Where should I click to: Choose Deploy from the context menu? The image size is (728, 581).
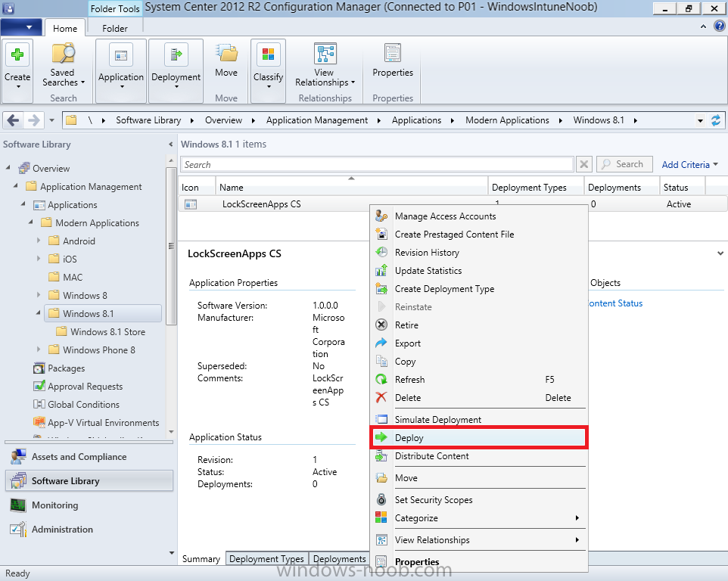[x=479, y=437]
